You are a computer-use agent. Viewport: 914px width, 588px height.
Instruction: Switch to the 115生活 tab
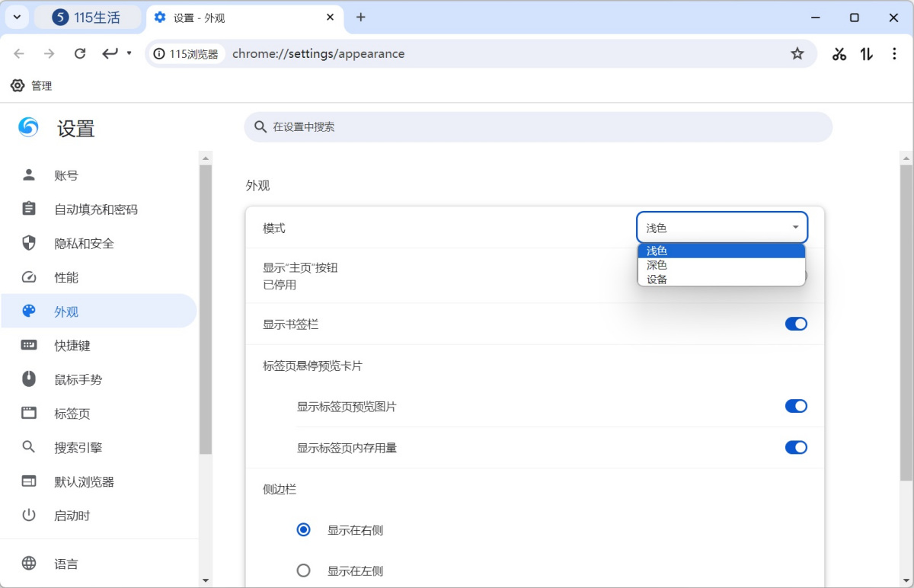click(x=88, y=18)
